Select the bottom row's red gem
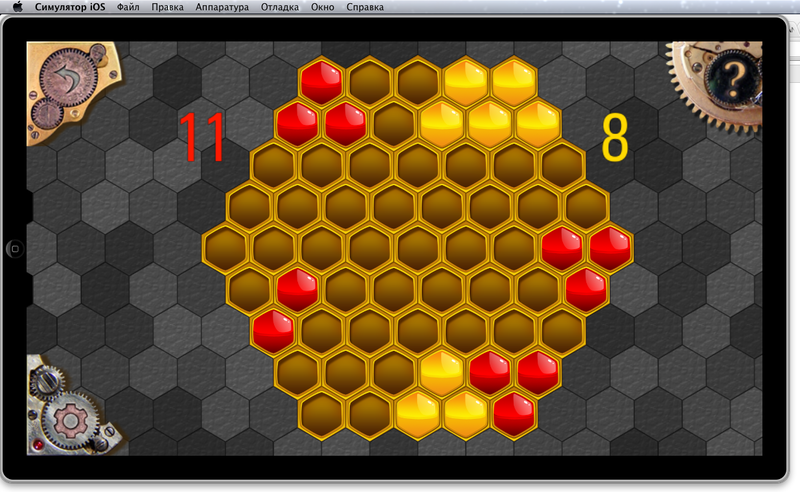Image resolution: width=800 pixels, height=492 pixels. (514, 414)
